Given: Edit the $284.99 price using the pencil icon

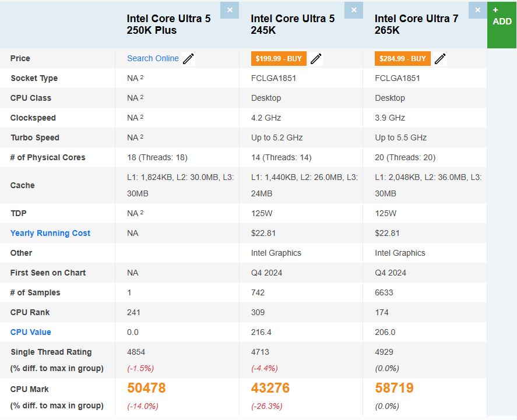Looking at the screenshot, I should [441, 58].
